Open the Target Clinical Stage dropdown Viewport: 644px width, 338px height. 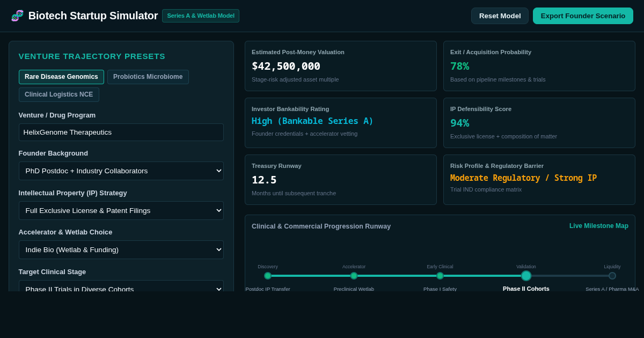[121, 286]
